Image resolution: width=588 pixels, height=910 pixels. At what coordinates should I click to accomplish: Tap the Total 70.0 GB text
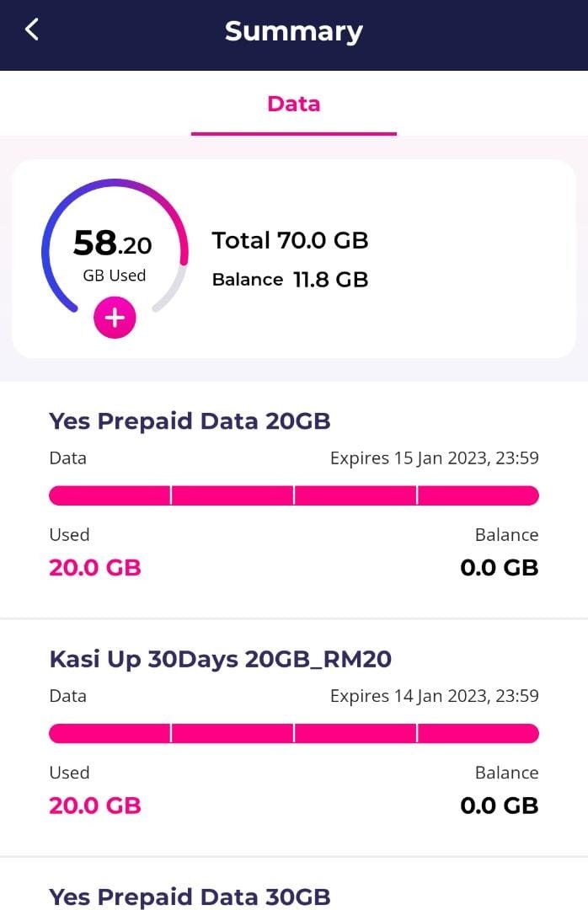click(x=290, y=240)
